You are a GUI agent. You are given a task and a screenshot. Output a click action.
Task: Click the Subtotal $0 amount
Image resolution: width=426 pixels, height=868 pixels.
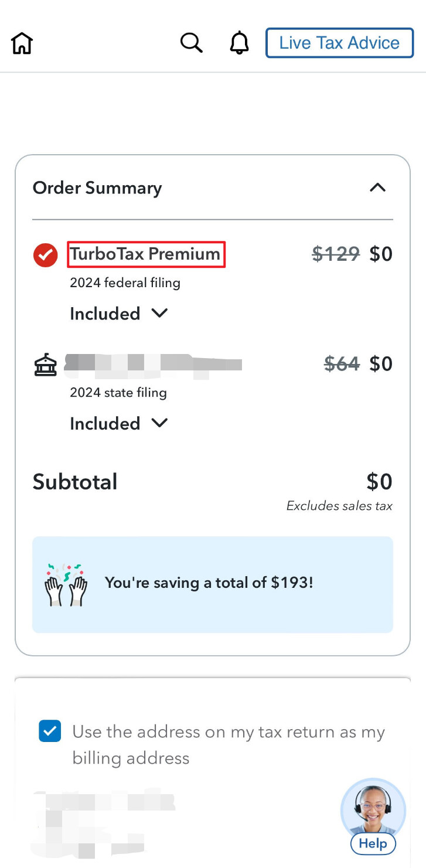coord(379,481)
